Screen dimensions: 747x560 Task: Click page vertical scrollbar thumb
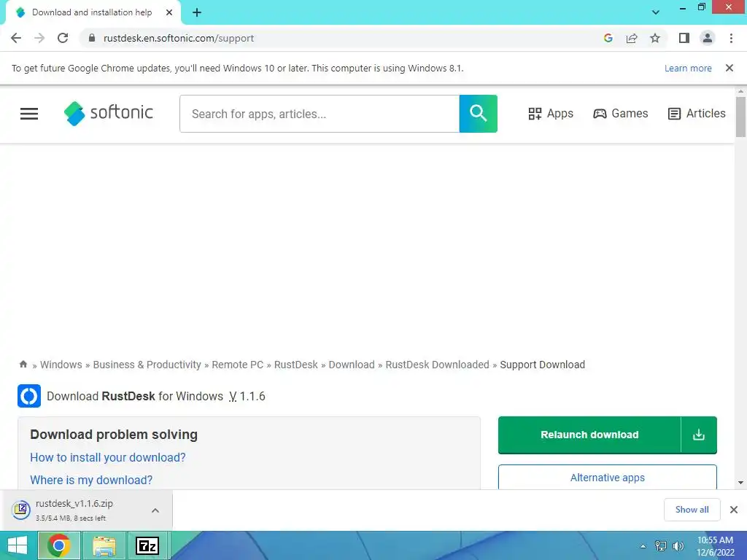(740, 117)
